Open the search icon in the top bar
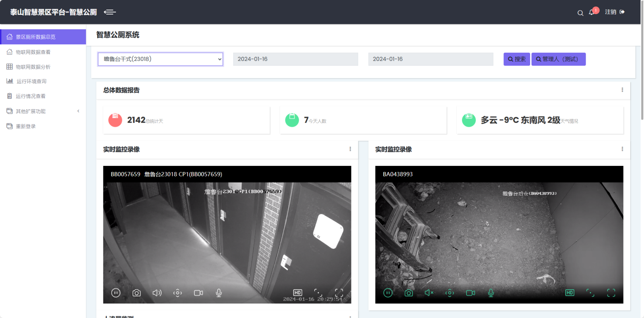The height and width of the screenshot is (318, 644). 580,13
